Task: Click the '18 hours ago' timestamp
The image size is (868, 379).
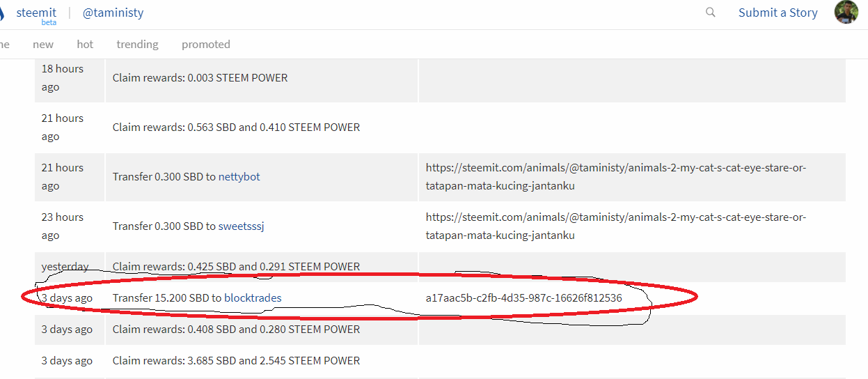Action: (62, 78)
